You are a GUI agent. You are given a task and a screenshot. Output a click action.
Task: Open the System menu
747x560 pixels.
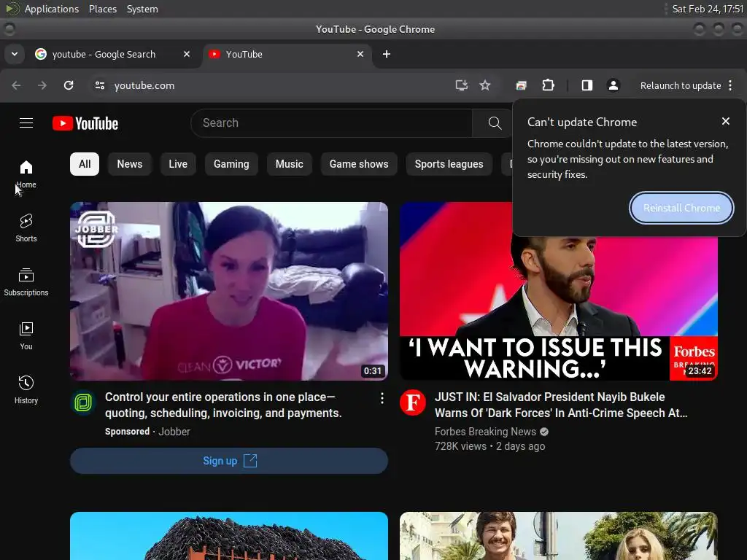click(142, 9)
